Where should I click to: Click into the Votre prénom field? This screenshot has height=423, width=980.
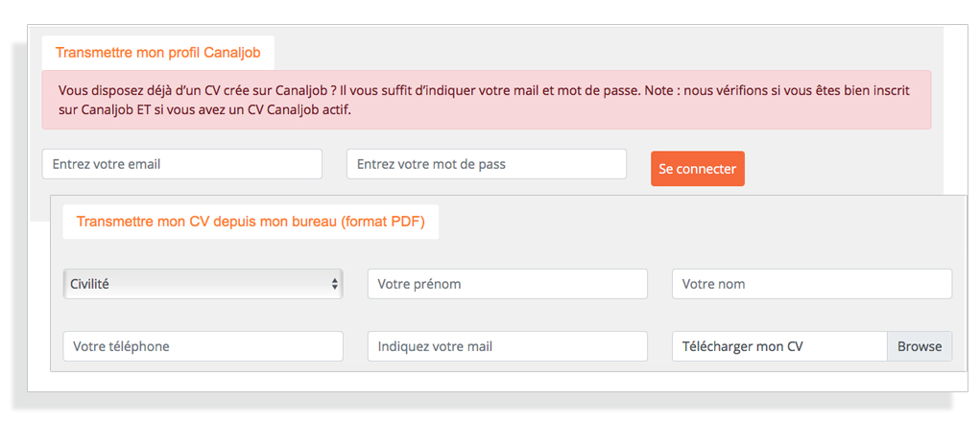tap(508, 284)
